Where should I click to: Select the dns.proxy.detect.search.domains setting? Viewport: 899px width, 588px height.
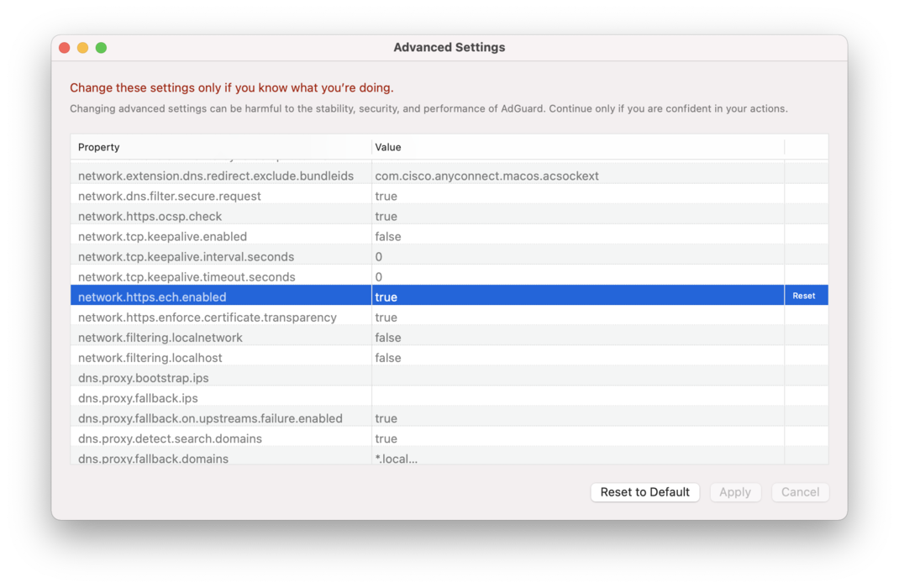pos(210,438)
